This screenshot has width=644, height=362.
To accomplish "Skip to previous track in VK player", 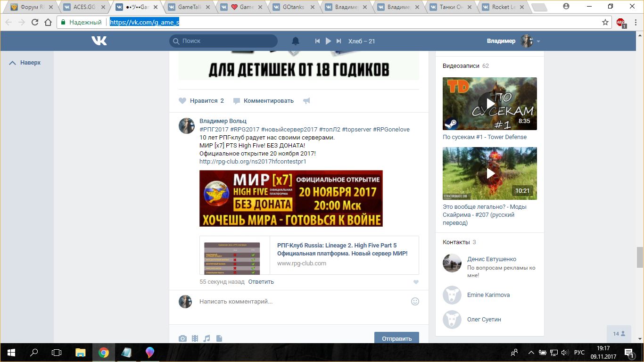I will (318, 41).
